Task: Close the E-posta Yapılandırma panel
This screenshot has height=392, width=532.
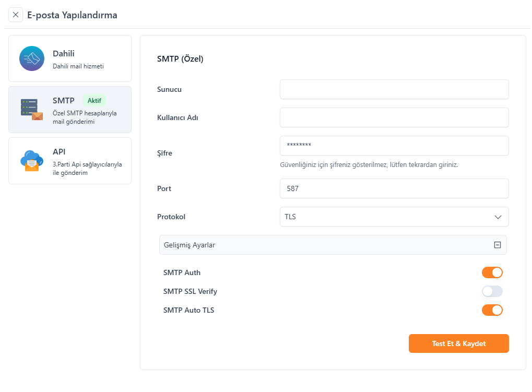Action: (16, 15)
